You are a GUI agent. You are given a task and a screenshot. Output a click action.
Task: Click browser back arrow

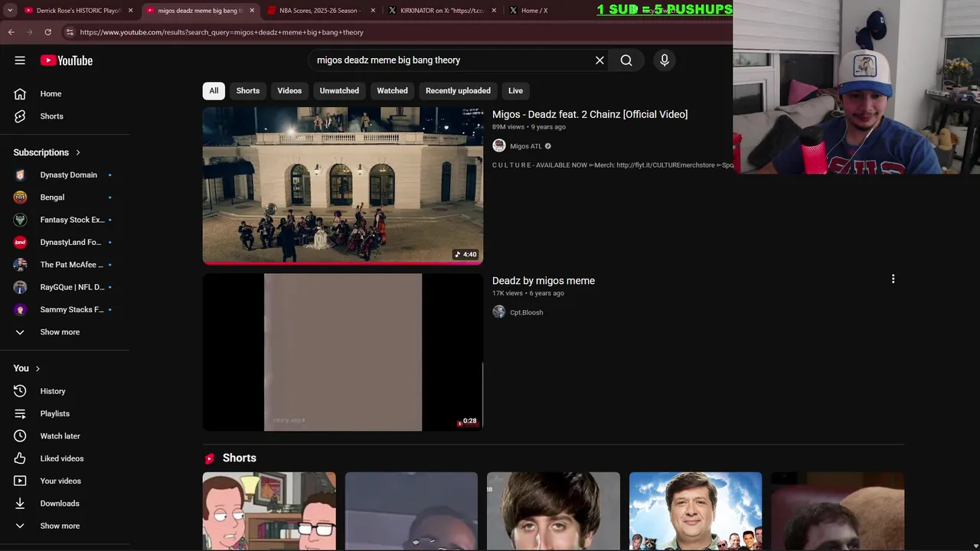(x=11, y=32)
